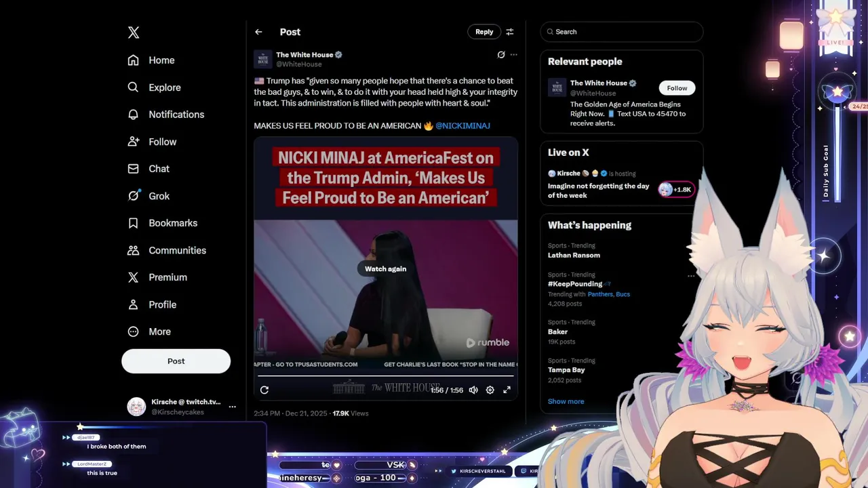This screenshot has width=868, height=488.
Task: Click the large white Post button
Action: coord(176,361)
